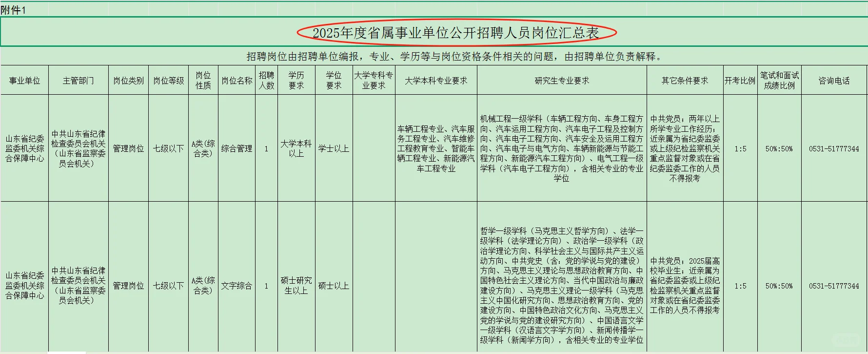Click the '学历要求' column header
The height and width of the screenshot is (354, 868).
pyautogui.click(x=296, y=81)
